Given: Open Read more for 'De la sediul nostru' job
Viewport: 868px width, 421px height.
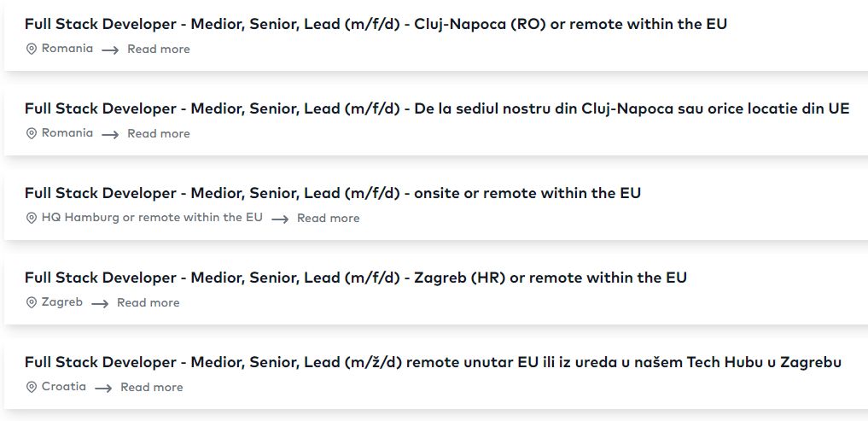Looking at the screenshot, I should [158, 133].
